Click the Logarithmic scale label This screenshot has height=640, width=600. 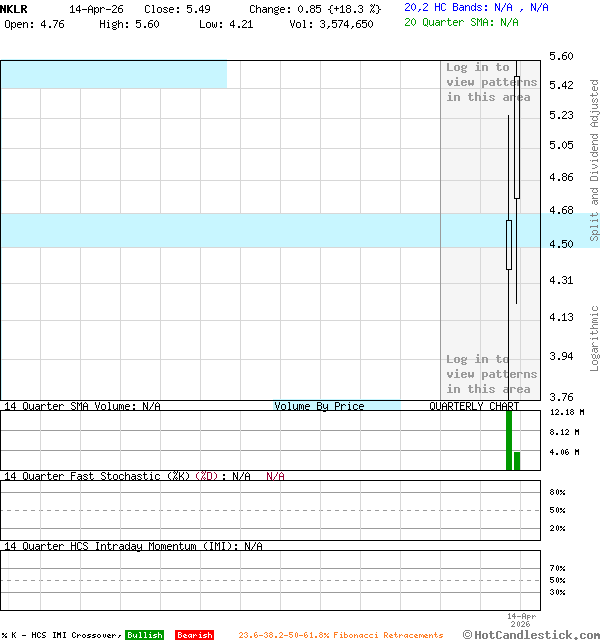tap(594, 331)
